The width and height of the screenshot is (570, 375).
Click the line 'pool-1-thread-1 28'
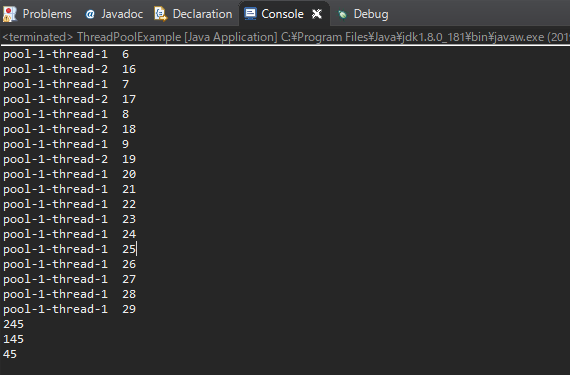[x=69, y=294]
